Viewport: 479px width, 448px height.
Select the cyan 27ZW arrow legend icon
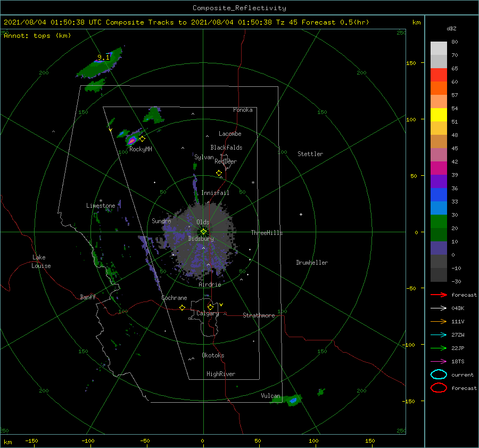(x=439, y=335)
